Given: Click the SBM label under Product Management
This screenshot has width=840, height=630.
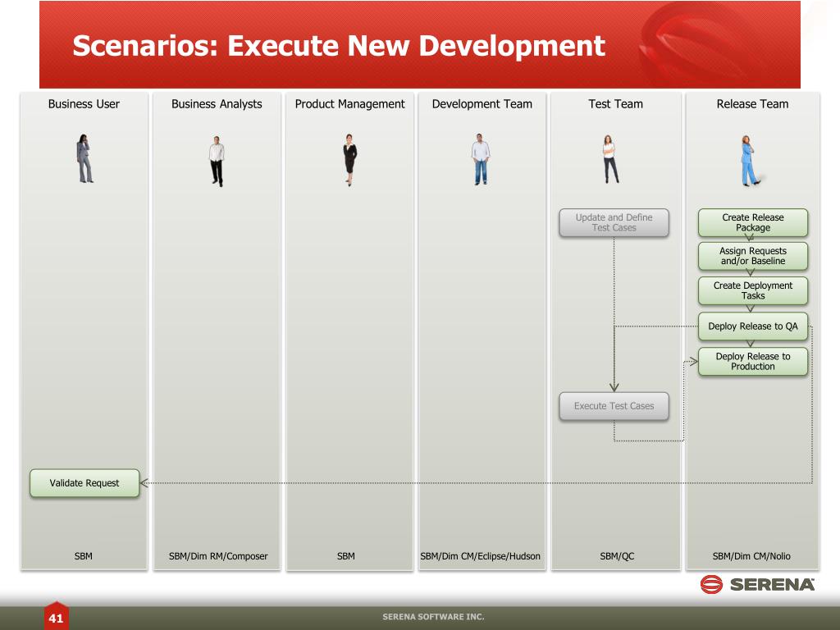Looking at the screenshot, I should [346, 556].
